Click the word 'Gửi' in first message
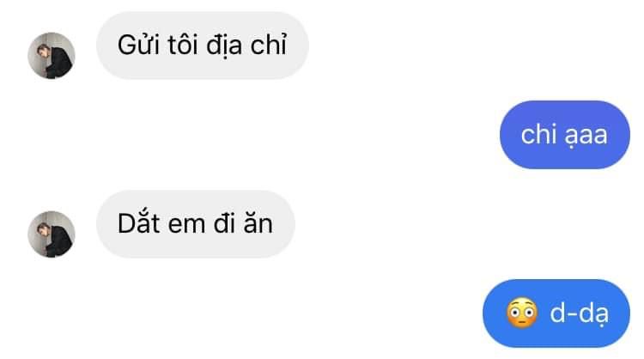 [x=138, y=45]
